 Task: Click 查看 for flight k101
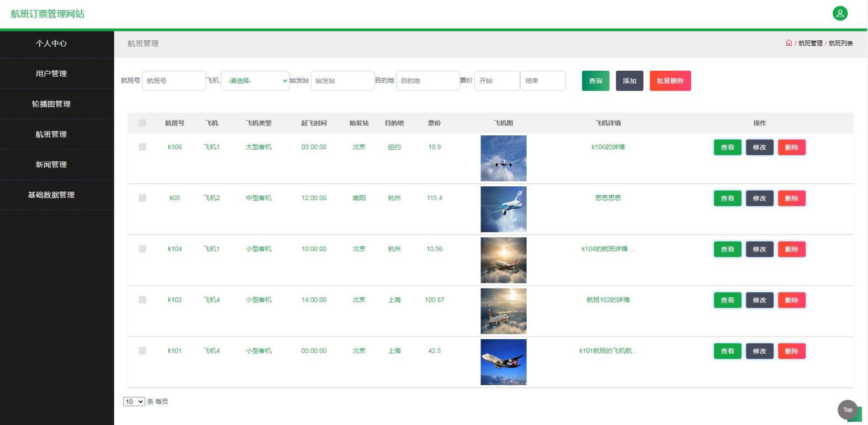coord(727,351)
